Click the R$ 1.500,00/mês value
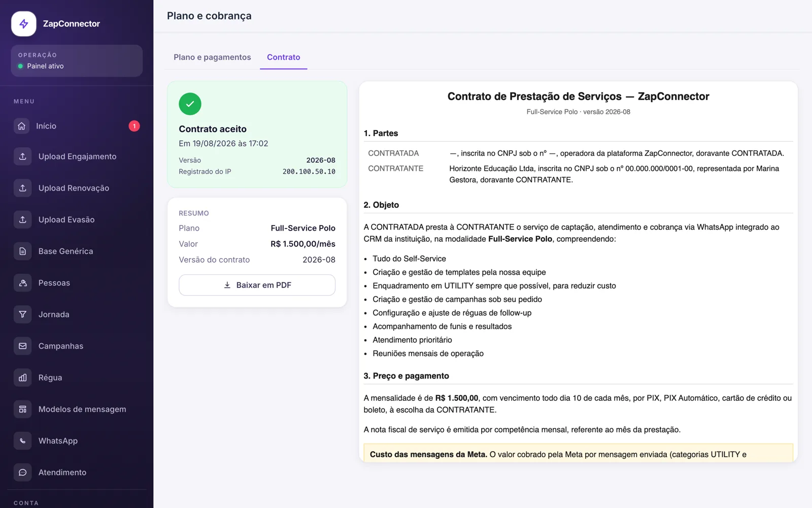 [x=303, y=244]
